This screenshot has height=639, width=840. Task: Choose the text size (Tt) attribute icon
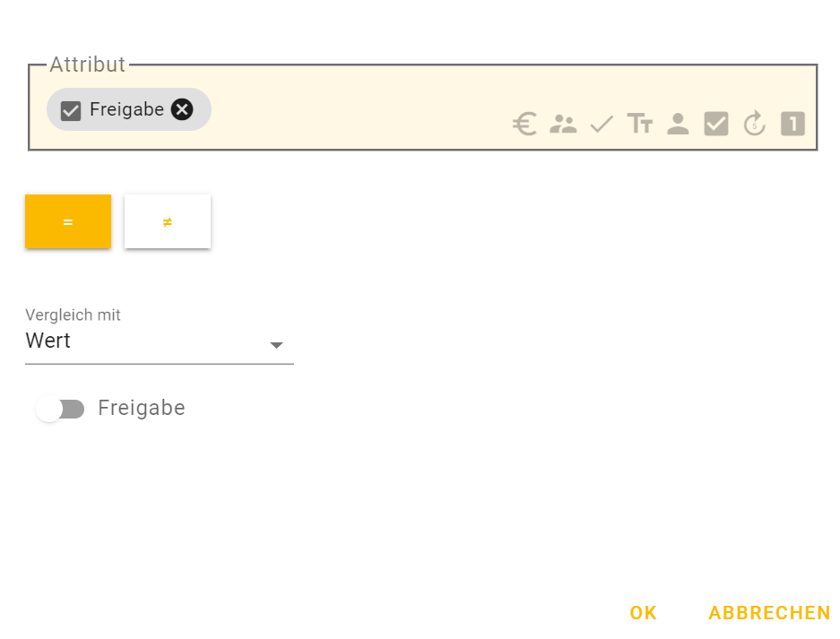[640, 124]
